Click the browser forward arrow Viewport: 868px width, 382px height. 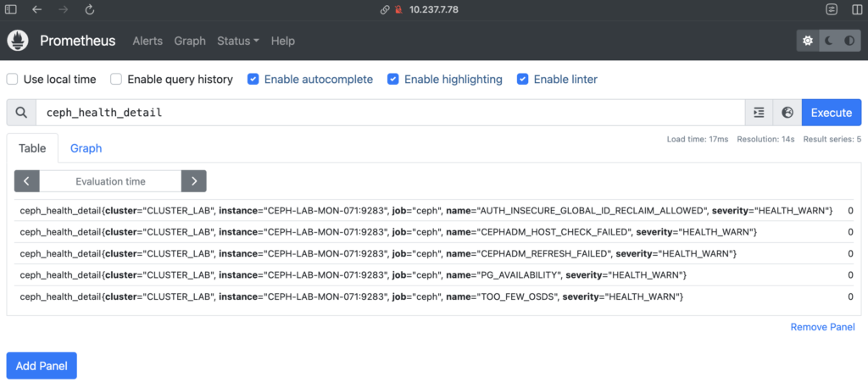pos(63,9)
